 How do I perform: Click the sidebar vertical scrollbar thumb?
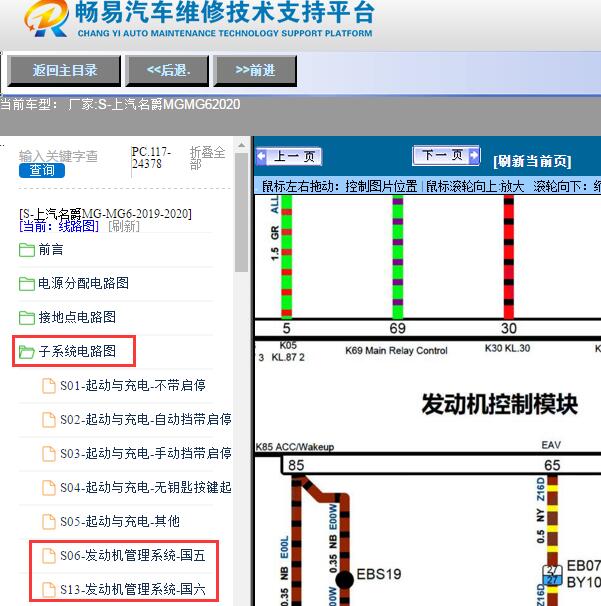point(242,213)
